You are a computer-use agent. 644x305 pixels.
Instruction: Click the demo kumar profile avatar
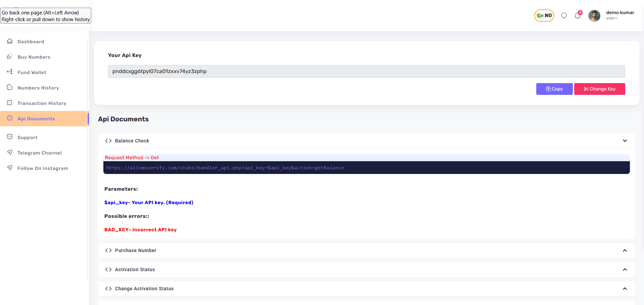[594, 16]
